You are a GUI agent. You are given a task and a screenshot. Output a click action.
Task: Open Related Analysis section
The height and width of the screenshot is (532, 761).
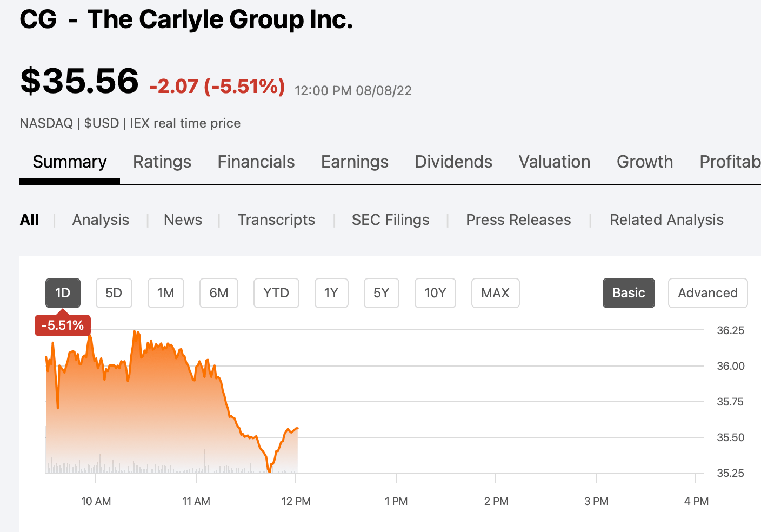pos(666,220)
